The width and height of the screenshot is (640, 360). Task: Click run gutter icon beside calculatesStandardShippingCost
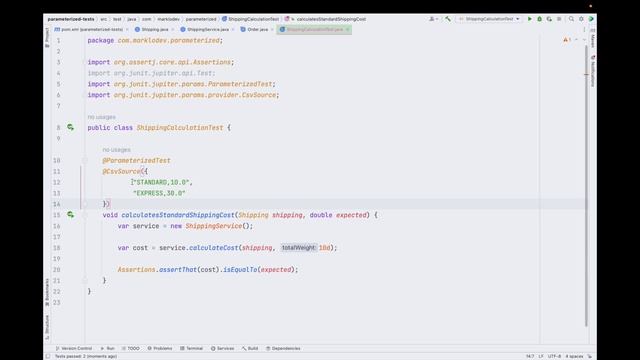[70, 215]
